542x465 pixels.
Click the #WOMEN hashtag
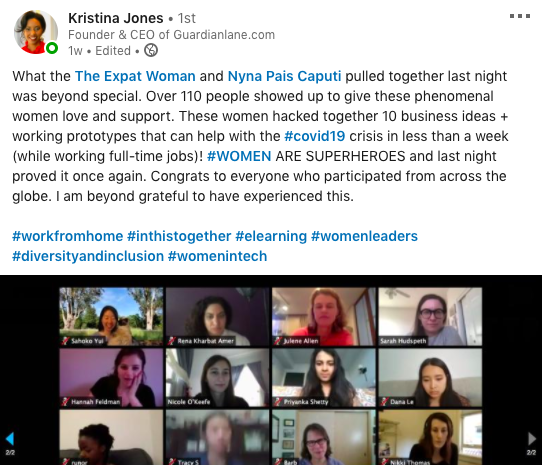click(x=239, y=156)
